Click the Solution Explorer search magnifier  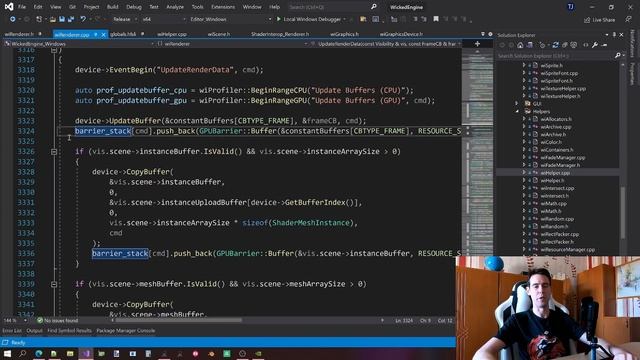click(x=618, y=56)
